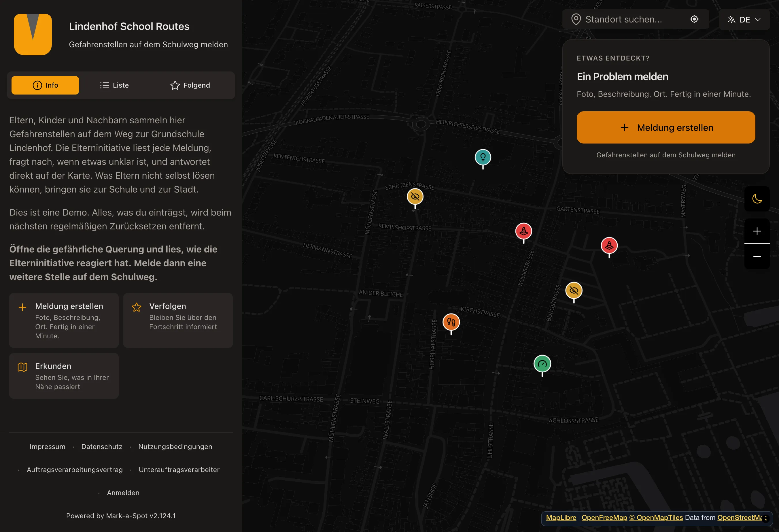Open the Datenschutz link
The width and height of the screenshot is (779, 532).
pyautogui.click(x=102, y=446)
